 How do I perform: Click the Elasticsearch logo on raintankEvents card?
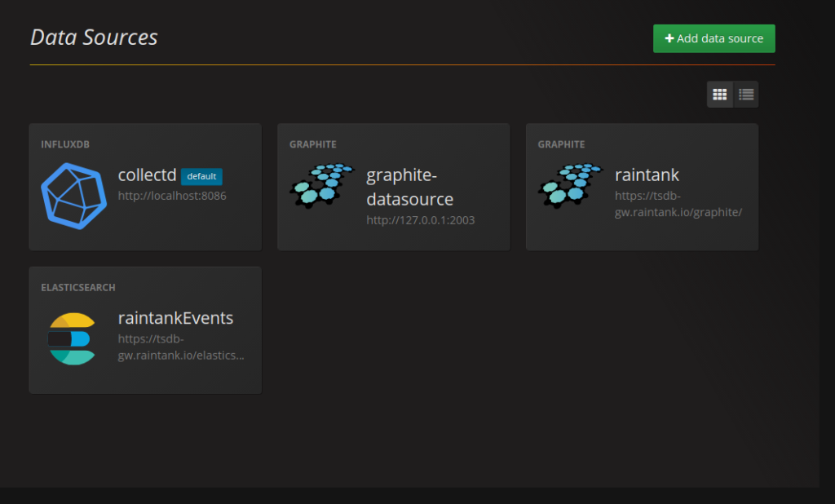point(73,338)
